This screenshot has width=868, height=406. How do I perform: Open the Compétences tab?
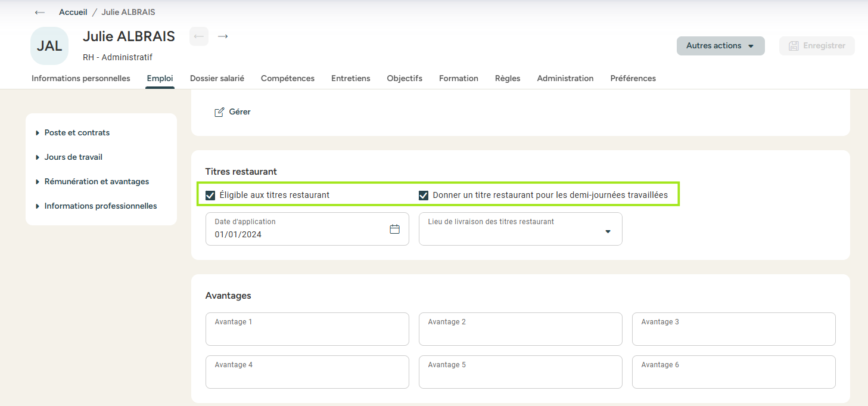click(288, 79)
